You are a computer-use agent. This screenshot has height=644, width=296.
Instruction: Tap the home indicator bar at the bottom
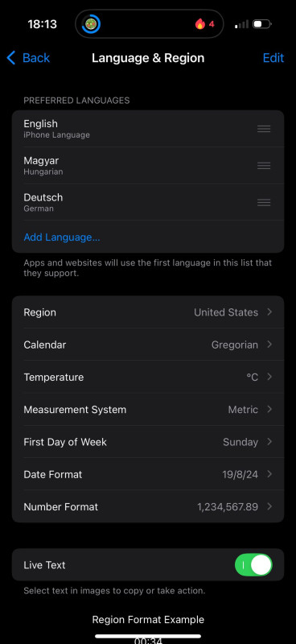(x=148, y=637)
